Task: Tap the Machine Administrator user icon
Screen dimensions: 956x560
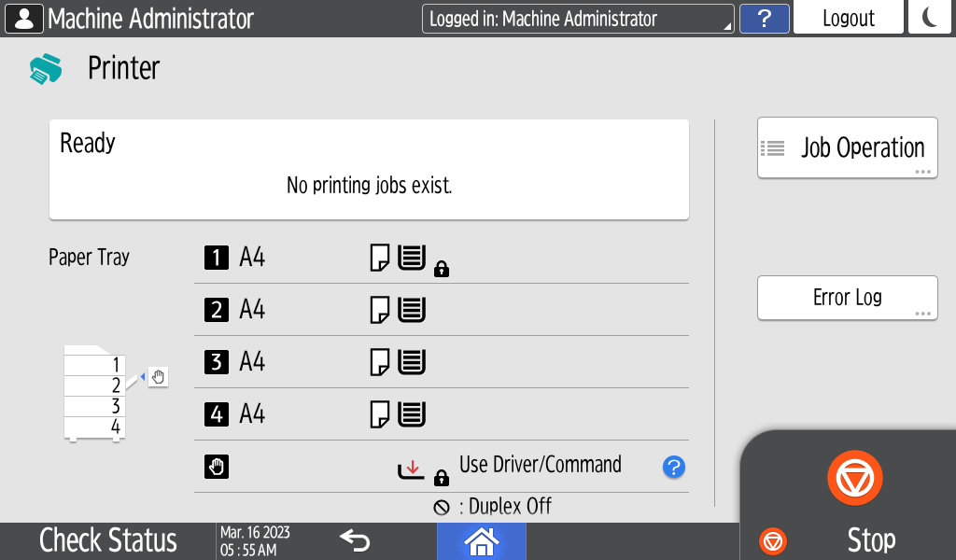Action: 23,18
